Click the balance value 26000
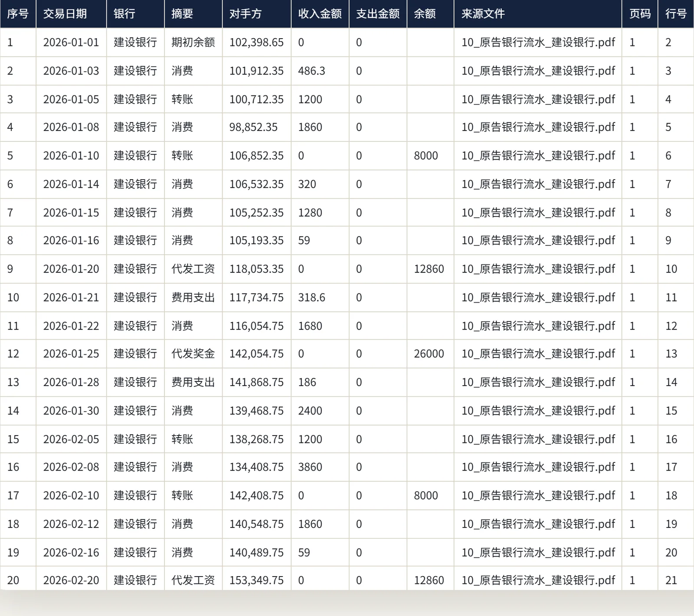Image resolution: width=694 pixels, height=616 pixels. pyautogui.click(x=429, y=354)
